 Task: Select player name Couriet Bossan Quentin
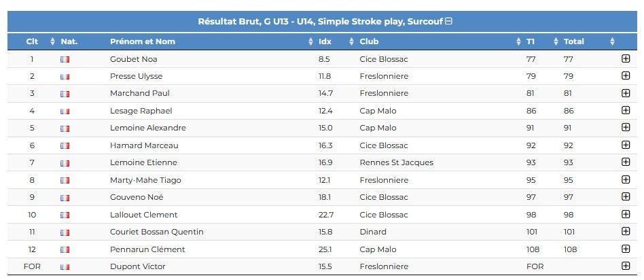point(156,232)
